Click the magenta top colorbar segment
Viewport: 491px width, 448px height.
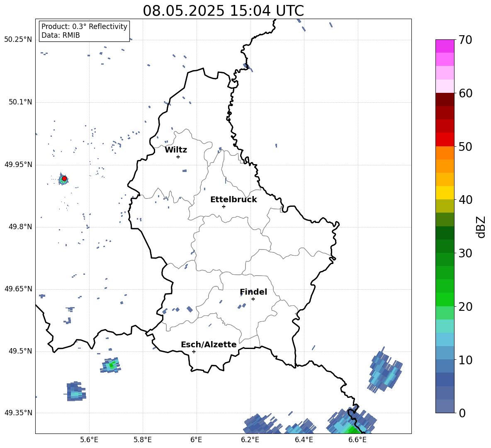pos(445,46)
